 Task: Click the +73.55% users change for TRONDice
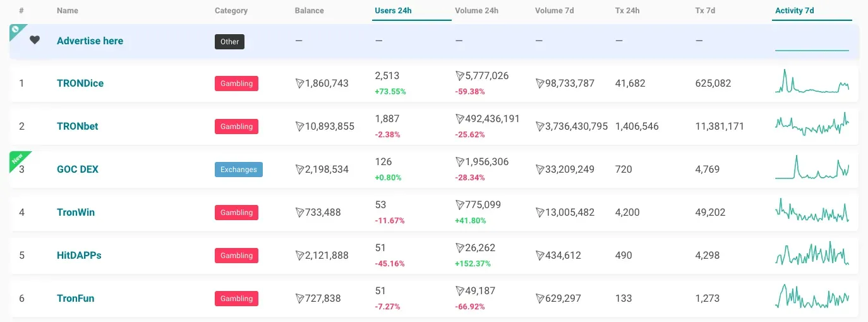(x=390, y=92)
